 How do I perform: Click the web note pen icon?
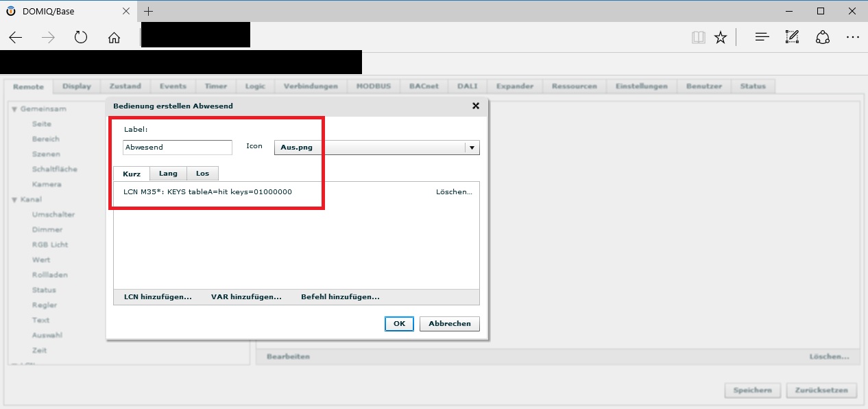click(792, 38)
